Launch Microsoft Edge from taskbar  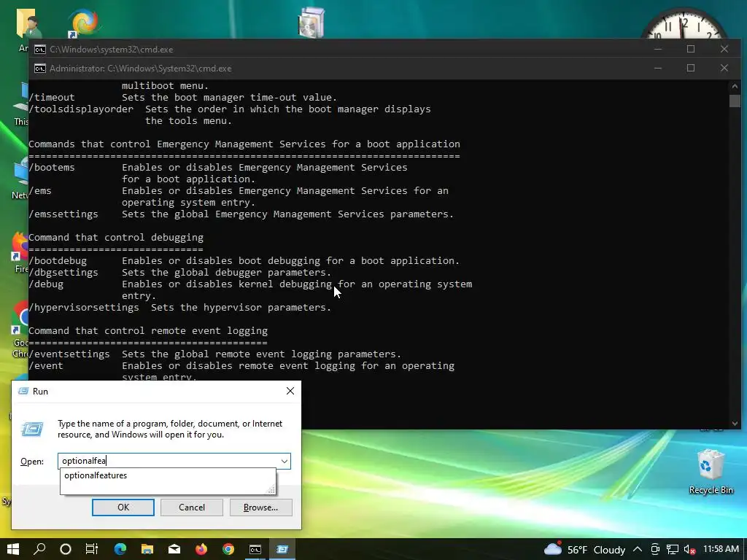click(120, 549)
